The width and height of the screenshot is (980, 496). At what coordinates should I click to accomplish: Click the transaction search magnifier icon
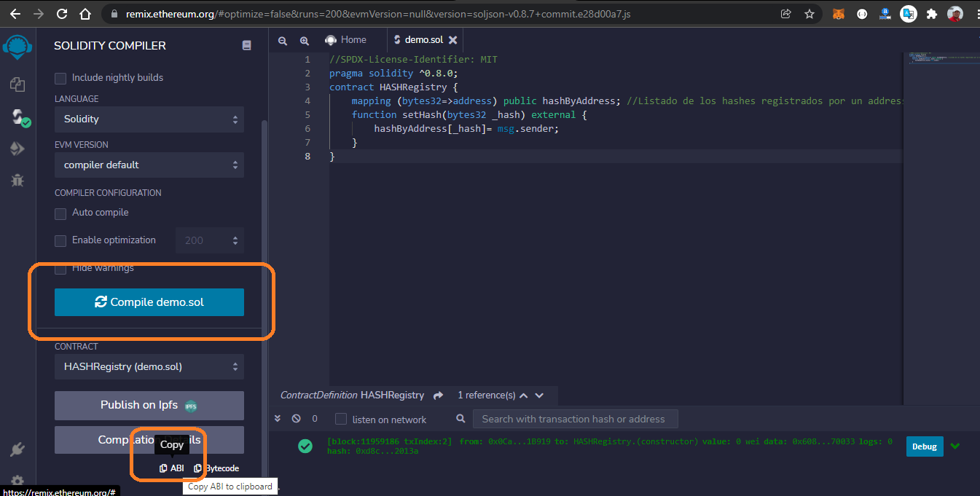460,419
